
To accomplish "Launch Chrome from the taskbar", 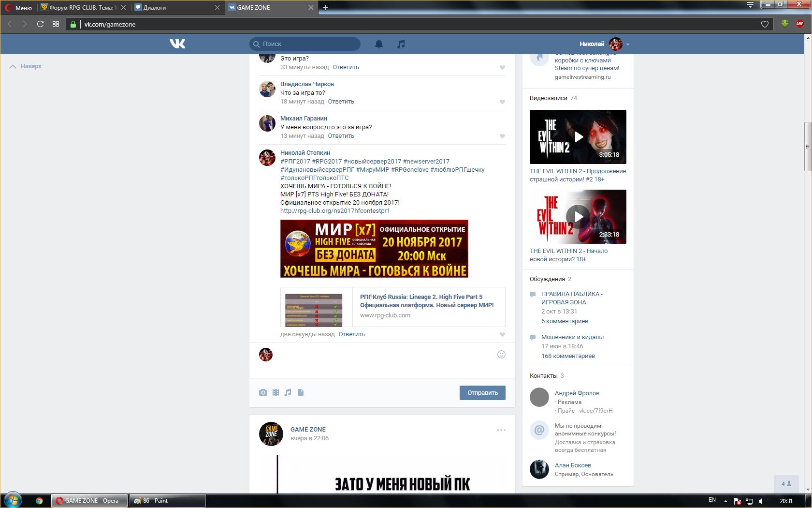I will click(39, 501).
